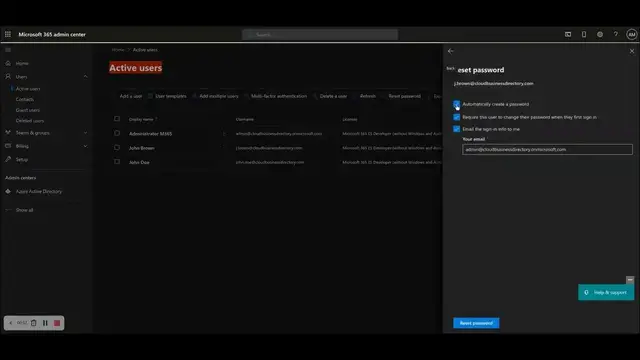Expand the Teams & groups chevron
The width and height of the screenshot is (640, 360).
click(85, 133)
